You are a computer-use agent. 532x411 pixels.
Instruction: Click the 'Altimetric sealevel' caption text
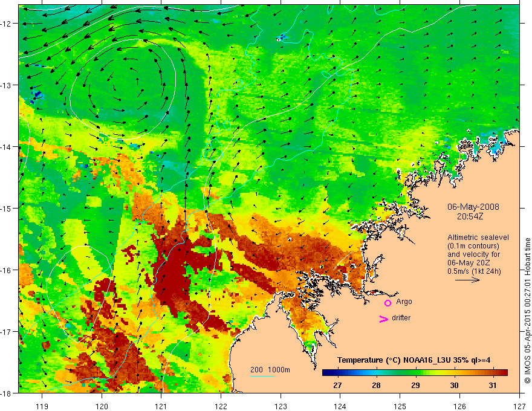478,238
